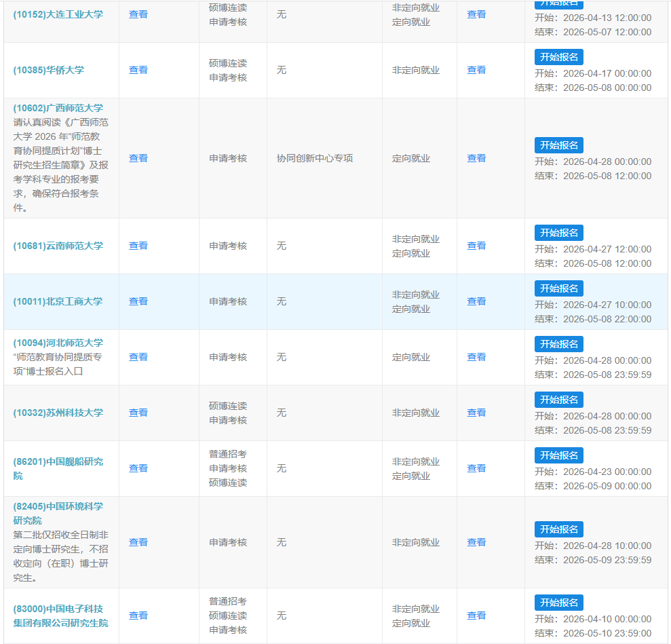671x644 pixels.
Task: Click 河北师范大学 "师范教育协同提质专项" note text
Action: 58,364
